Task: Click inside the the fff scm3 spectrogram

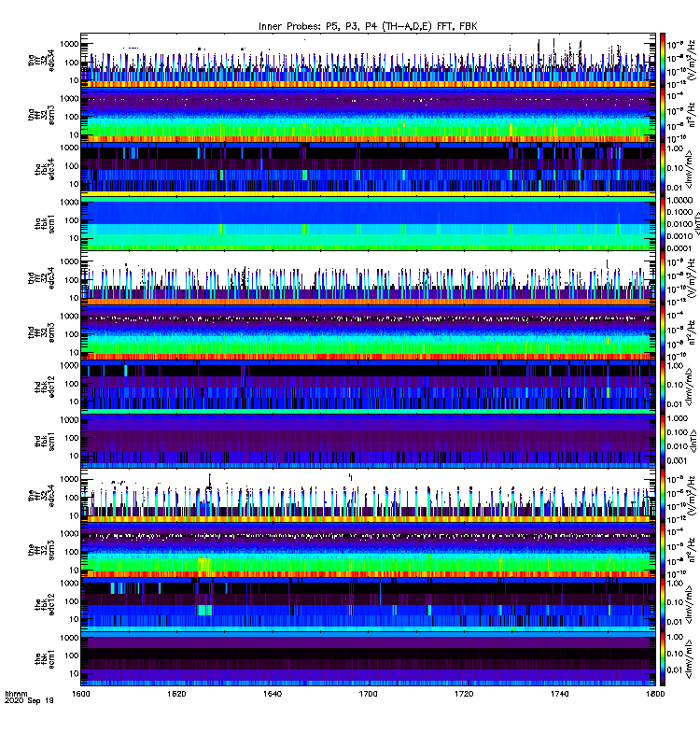Action: (368, 550)
